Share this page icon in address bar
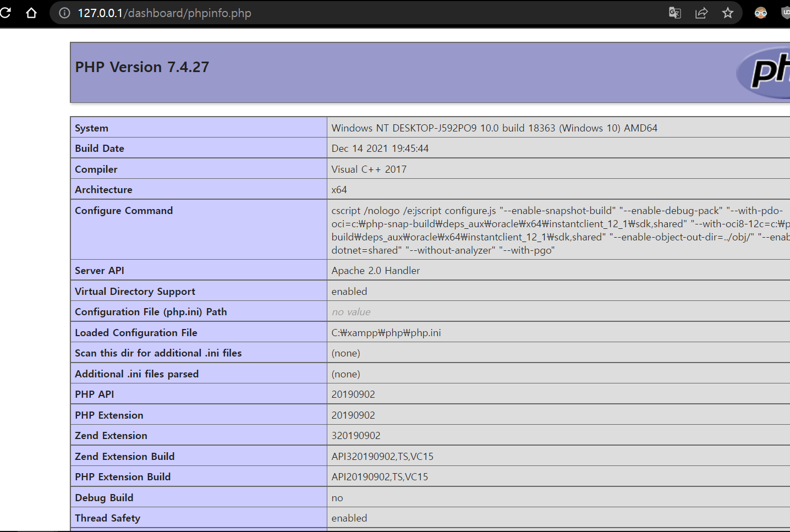The image size is (790, 532). tap(701, 13)
